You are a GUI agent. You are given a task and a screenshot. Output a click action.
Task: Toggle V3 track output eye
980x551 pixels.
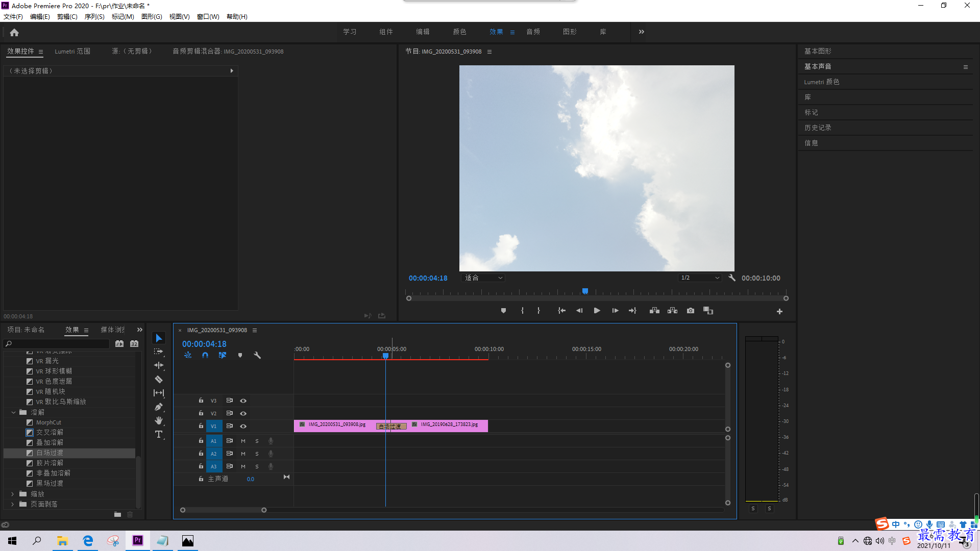tap(243, 401)
